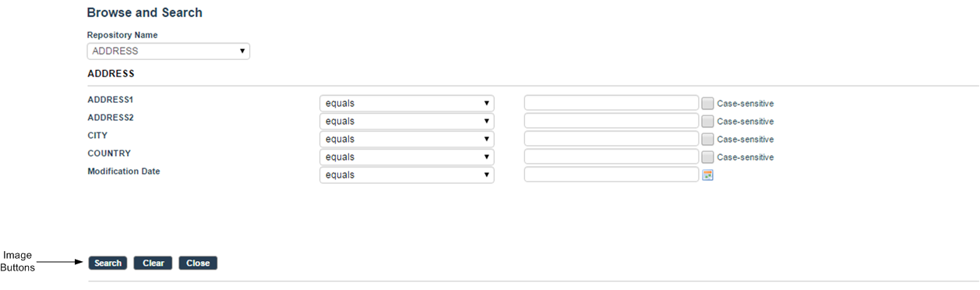Viewport: 980px width, 290px height.
Task: Open the CITY operator dropdown
Action: click(x=407, y=139)
